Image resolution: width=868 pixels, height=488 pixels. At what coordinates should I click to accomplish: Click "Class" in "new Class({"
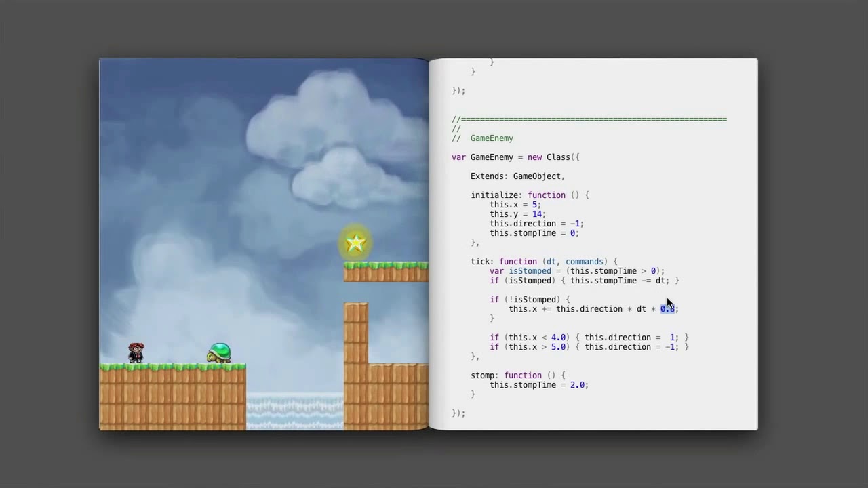[558, 157]
